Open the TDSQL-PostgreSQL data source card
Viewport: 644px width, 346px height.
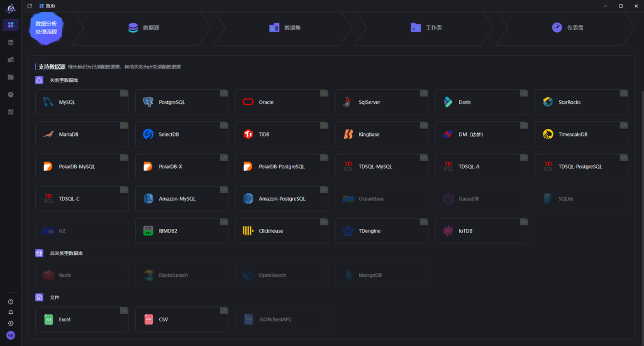click(x=581, y=167)
